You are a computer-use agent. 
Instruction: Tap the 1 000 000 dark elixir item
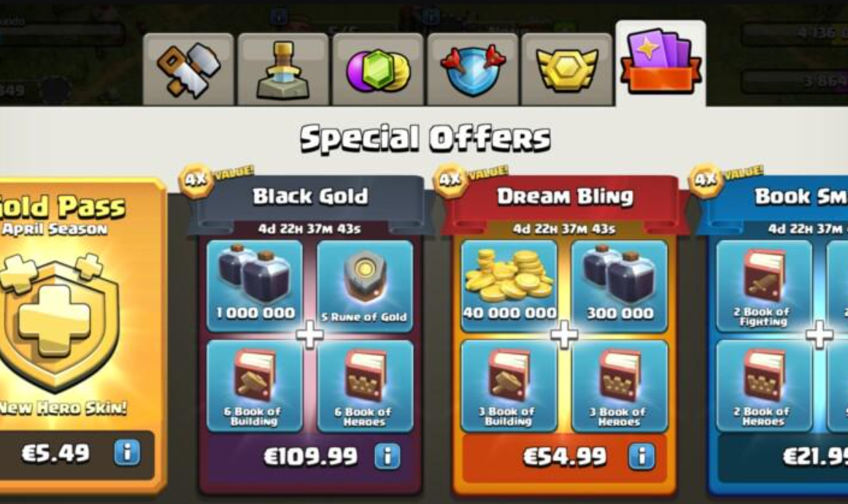click(255, 286)
